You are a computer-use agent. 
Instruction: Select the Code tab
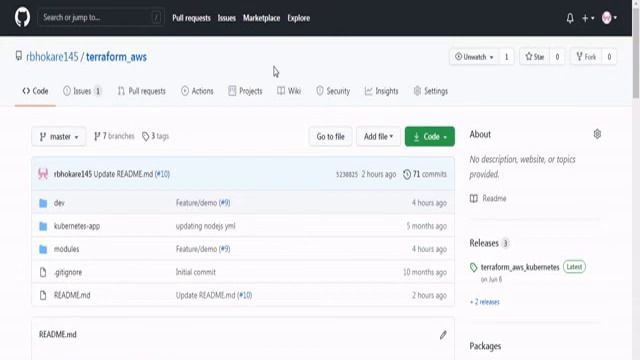click(x=35, y=91)
